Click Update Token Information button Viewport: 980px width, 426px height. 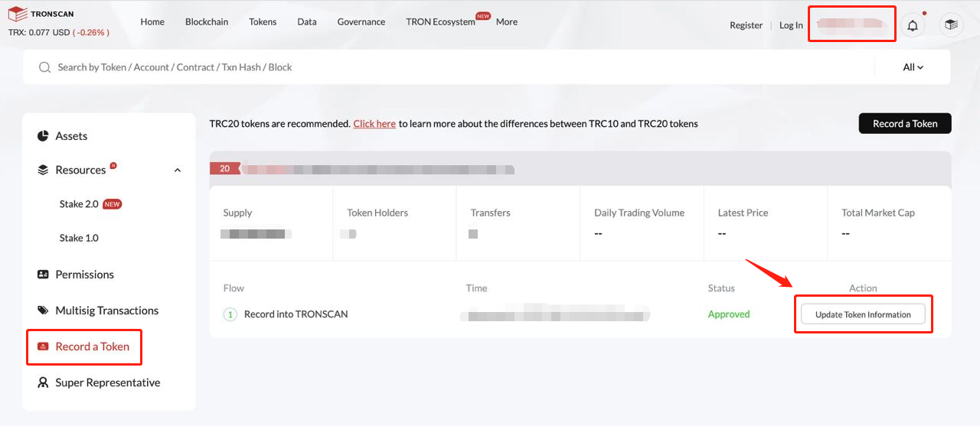863,314
